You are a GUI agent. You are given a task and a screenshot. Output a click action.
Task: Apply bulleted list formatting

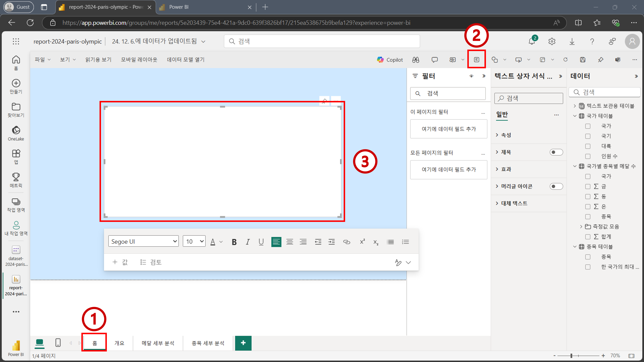(390, 242)
